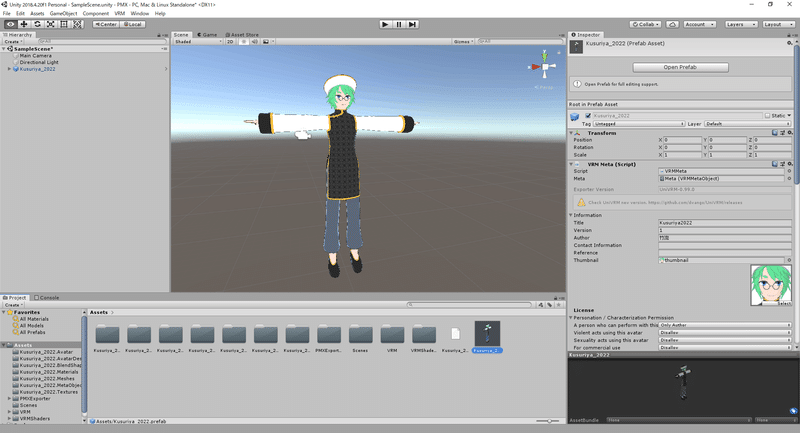Open the Shaded draw mode dropdown
Viewport: 800px width, 433px height.
tap(198, 41)
